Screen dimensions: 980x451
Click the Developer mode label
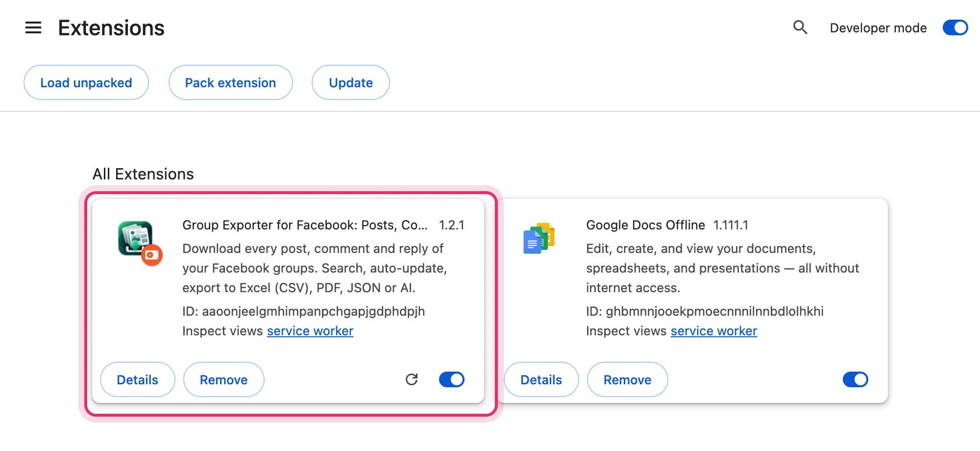click(878, 28)
